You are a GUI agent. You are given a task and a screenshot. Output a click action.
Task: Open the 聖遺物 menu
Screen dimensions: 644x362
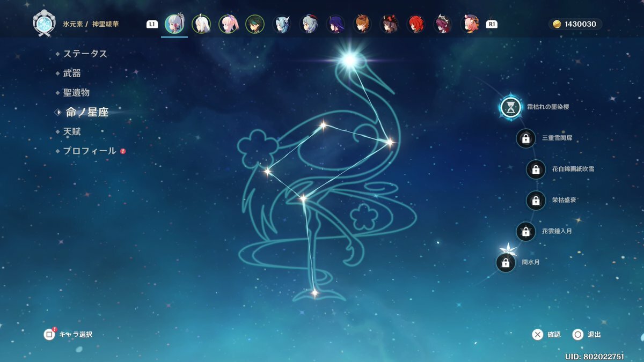point(76,93)
